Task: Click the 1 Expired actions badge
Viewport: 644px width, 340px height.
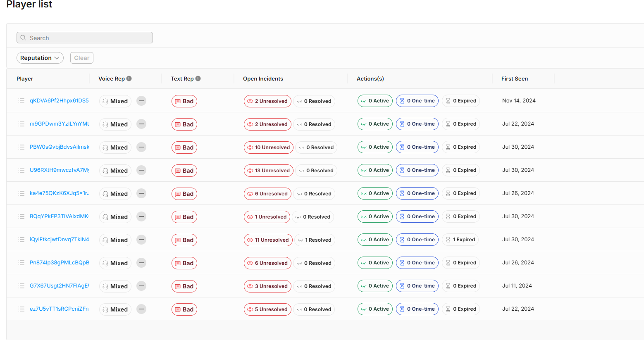Action: (x=460, y=240)
